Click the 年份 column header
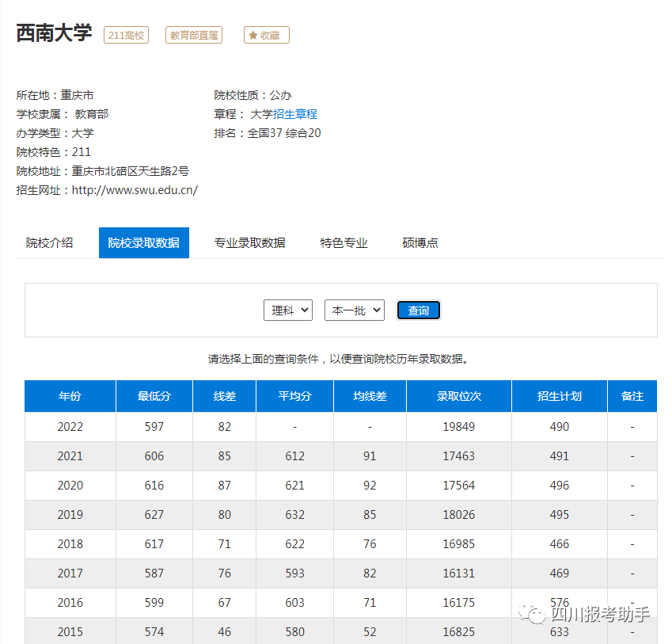Image resolution: width=672 pixels, height=644 pixels. [x=70, y=396]
